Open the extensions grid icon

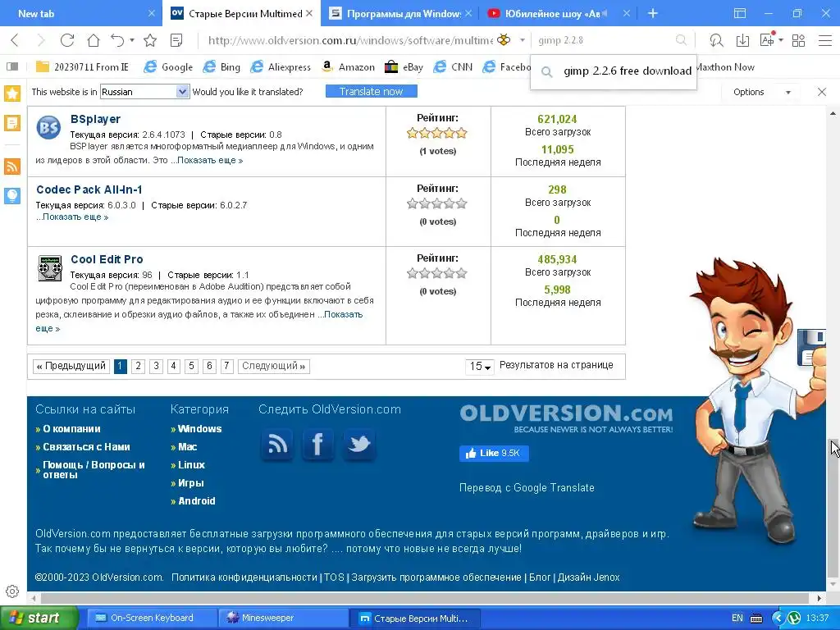tap(798, 40)
